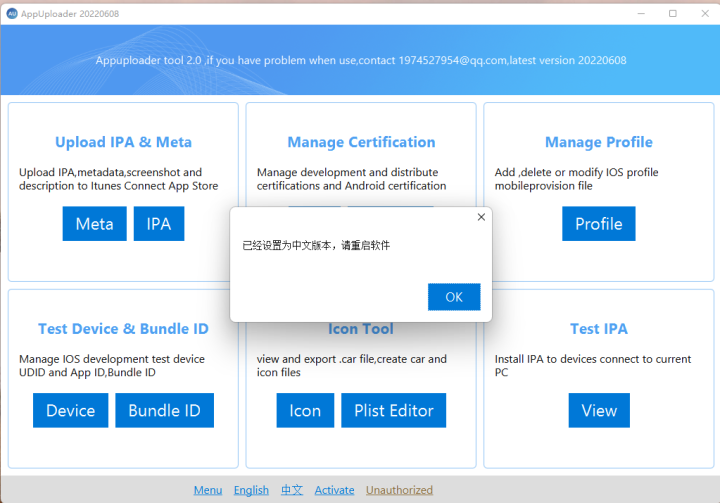Click the Test Device & Bundle ID heading

[124, 329]
